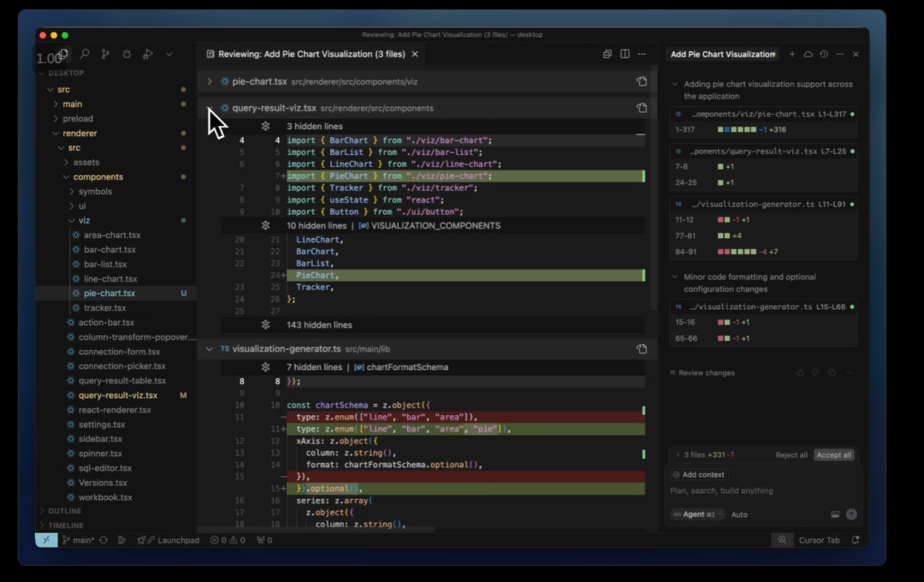Copy the response with copy icon
This screenshot has width=924, height=582.
click(x=832, y=372)
